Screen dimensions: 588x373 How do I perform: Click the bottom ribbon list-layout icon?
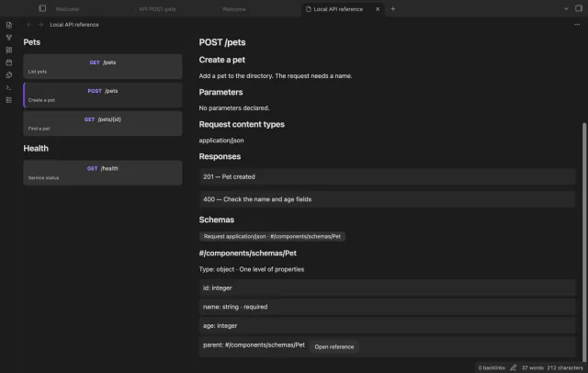click(x=9, y=100)
